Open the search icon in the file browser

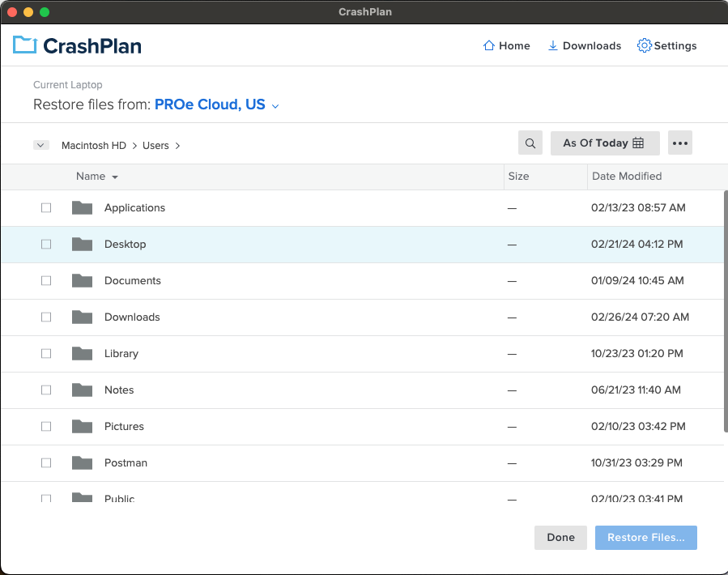[x=530, y=143]
